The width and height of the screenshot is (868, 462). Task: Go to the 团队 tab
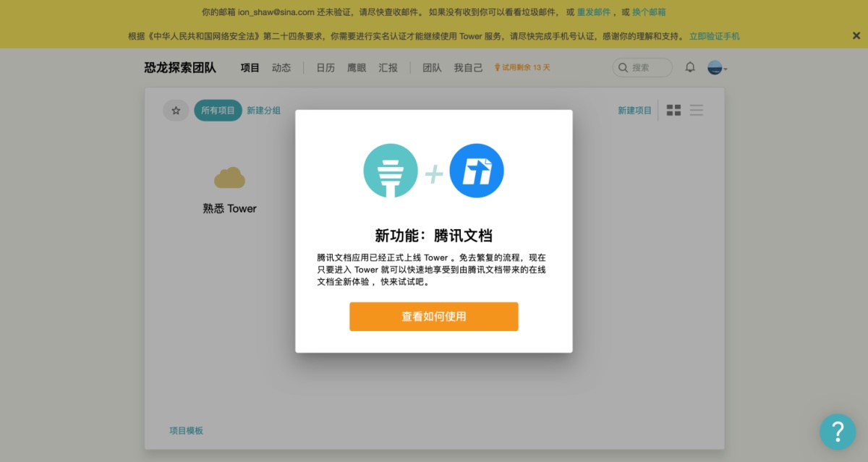[x=432, y=68]
